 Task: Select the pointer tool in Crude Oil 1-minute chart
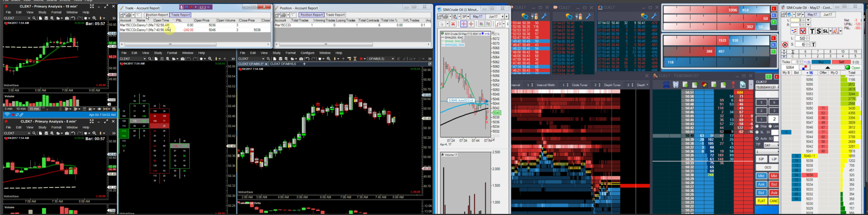pyautogui.click(x=442, y=24)
